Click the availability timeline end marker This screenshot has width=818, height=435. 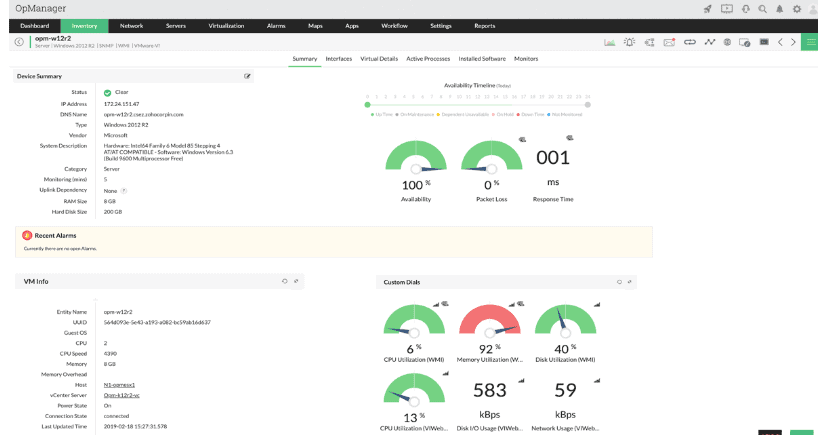tap(587, 105)
